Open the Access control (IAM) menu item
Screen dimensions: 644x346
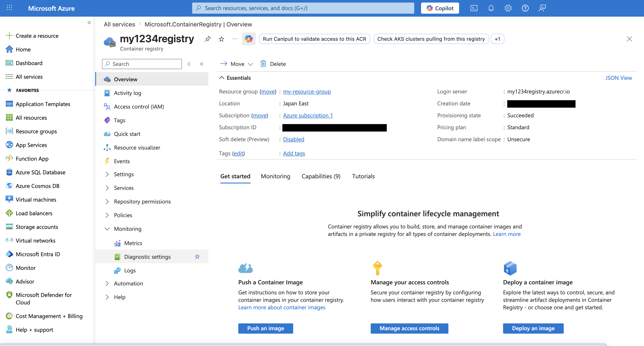click(x=139, y=107)
